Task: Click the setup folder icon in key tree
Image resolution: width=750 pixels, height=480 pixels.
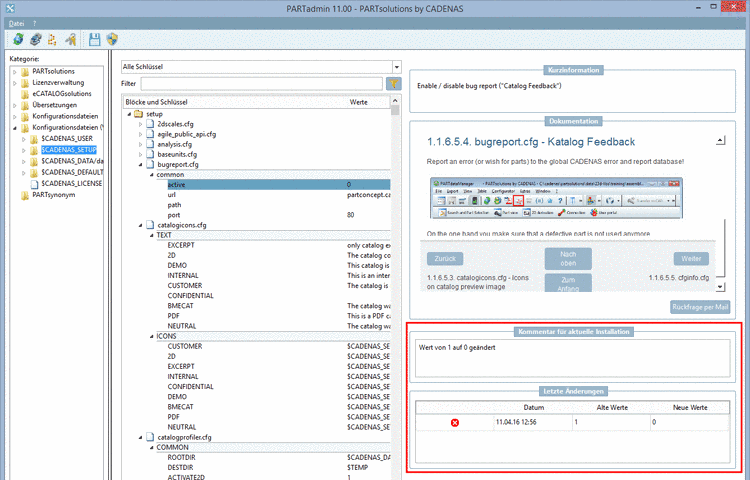Action: [x=139, y=114]
